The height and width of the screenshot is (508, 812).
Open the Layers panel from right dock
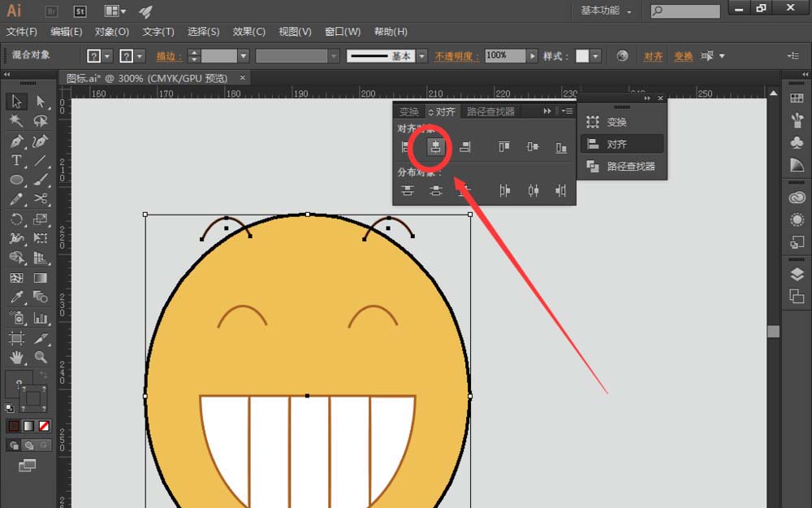point(797,275)
